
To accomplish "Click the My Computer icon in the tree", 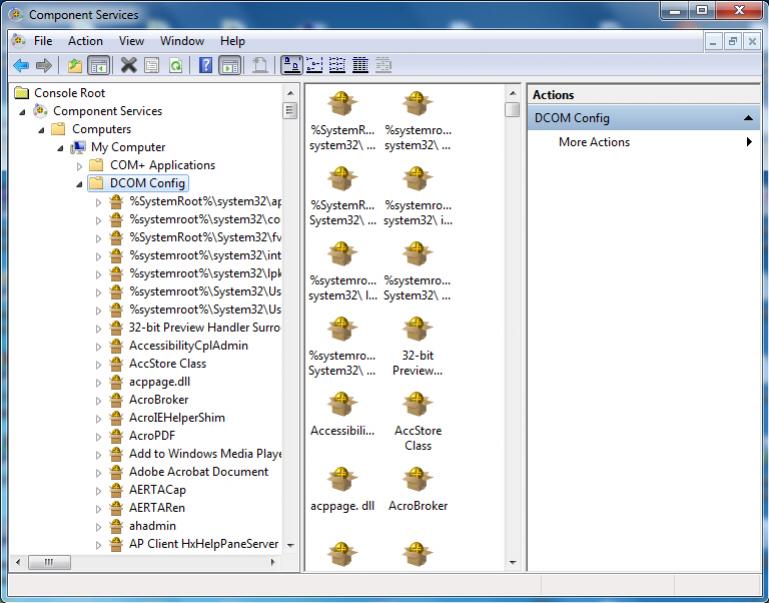I will click(x=78, y=147).
